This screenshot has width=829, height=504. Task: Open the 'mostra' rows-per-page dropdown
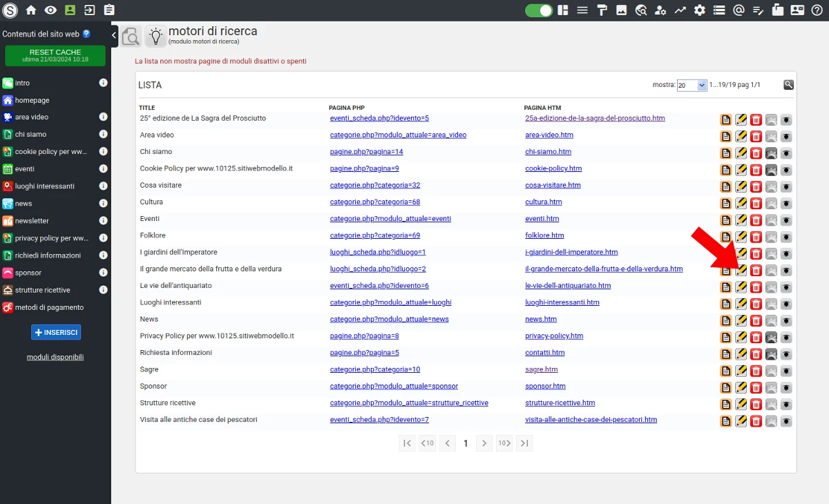692,85
